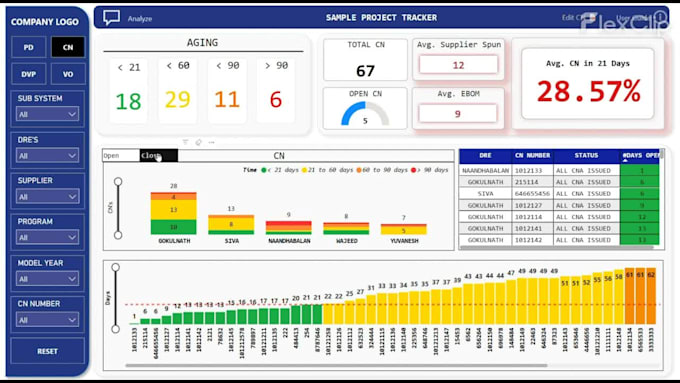Sort by the CN NUMBER column header

coord(532,155)
